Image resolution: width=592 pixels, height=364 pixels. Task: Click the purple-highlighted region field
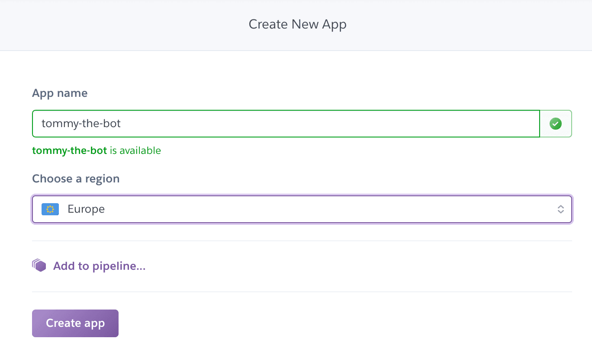pos(302,209)
